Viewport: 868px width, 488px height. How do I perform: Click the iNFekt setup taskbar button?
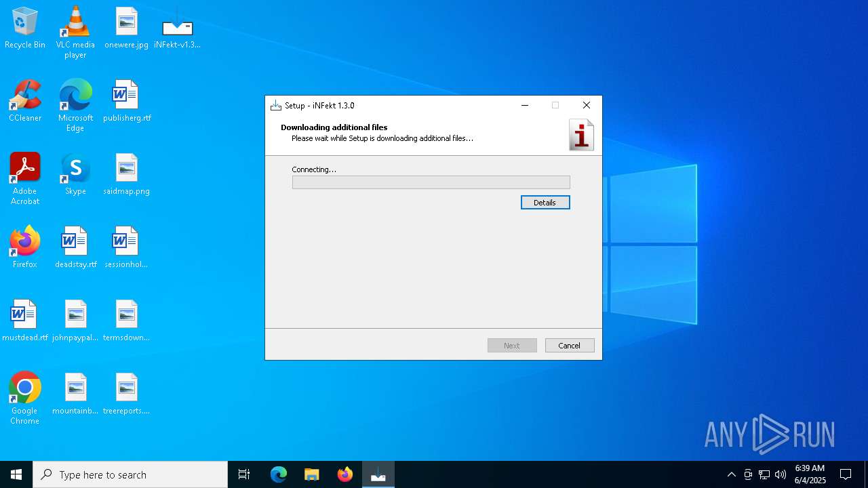pos(378,474)
